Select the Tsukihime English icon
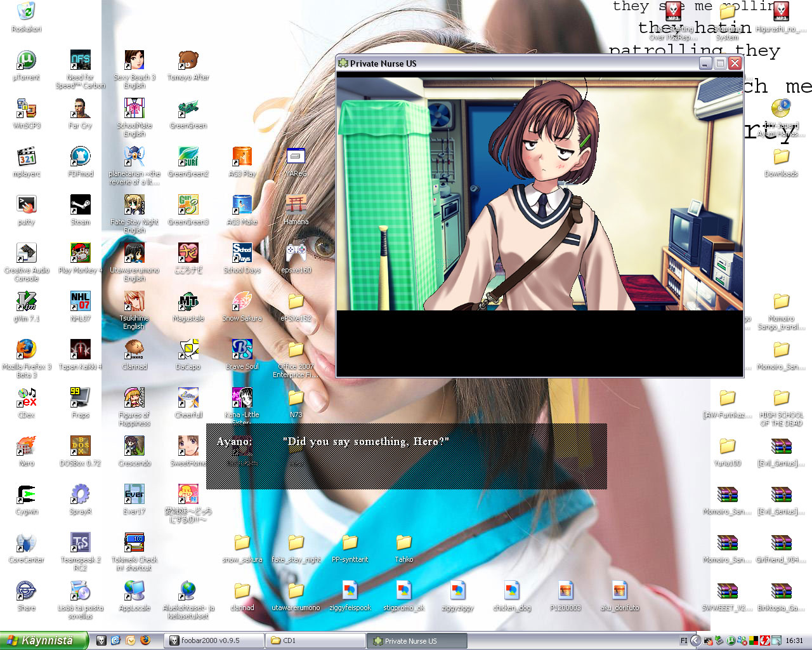Viewport: 812px width, 650px height. point(134,302)
